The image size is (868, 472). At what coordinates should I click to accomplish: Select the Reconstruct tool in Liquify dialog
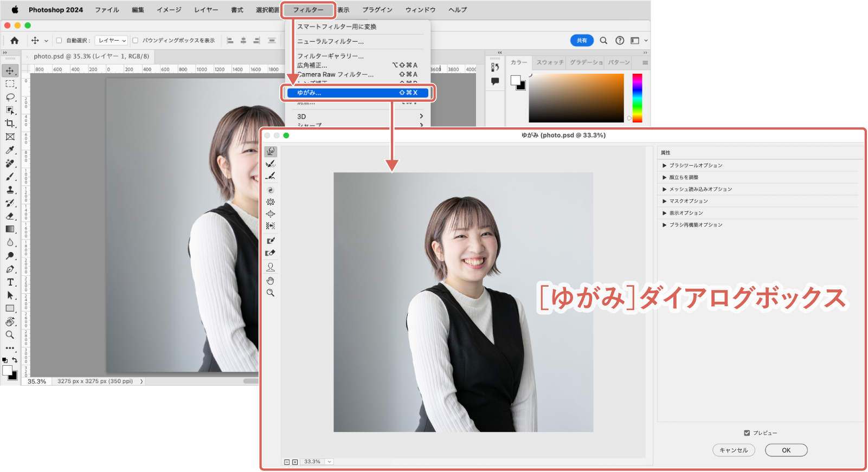click(x=271, y=164)
